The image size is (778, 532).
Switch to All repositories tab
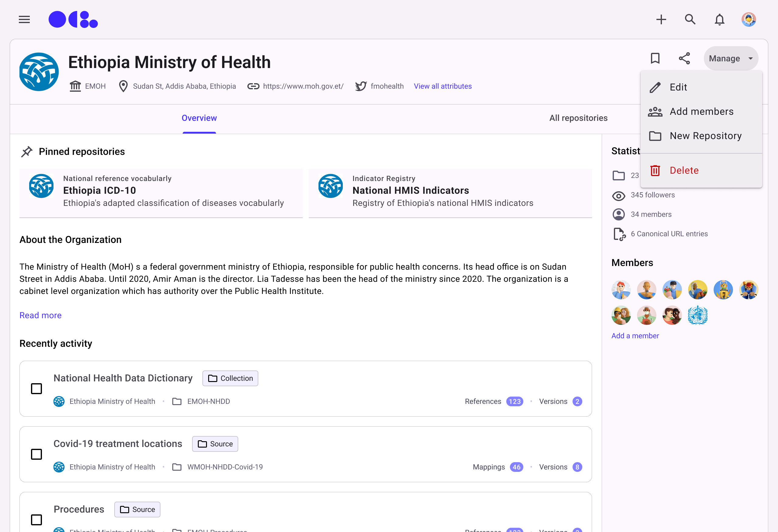(578, 118)
